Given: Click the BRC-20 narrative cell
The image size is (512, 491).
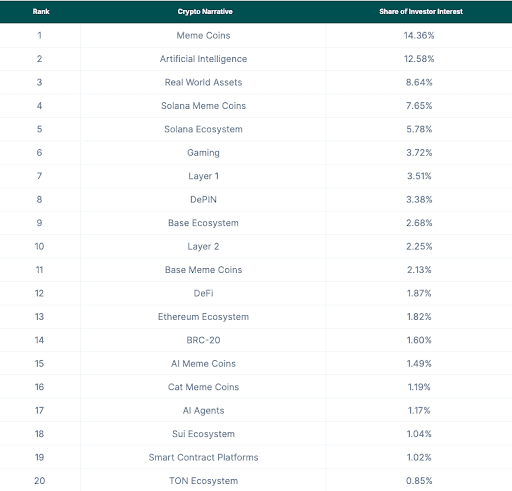Looking at the screenshot, I should point(203,340).
